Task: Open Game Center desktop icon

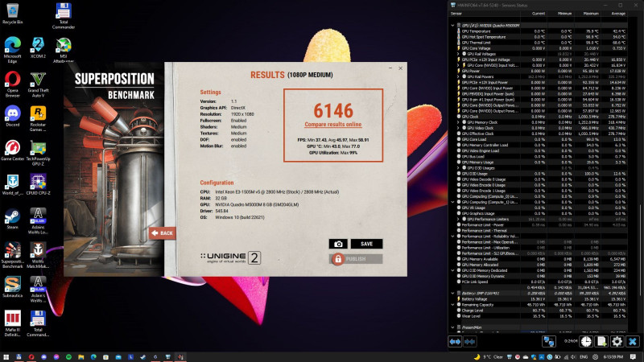Action: tap(12, 150)
